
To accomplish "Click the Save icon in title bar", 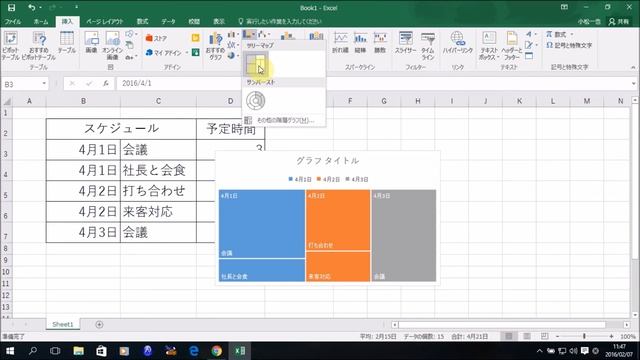I will pos(11,7).
